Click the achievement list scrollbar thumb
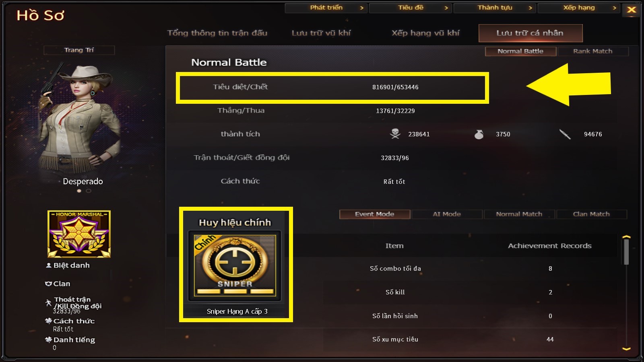This screenshot has height=362, width=644. point(626,252)
